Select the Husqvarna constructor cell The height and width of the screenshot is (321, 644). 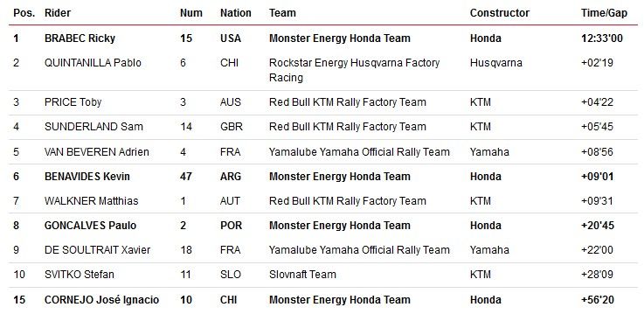pos(496,63)
